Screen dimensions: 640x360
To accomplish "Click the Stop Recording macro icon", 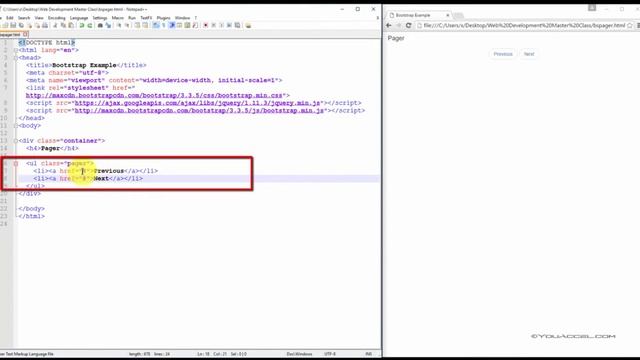I will pyautogui.click(x=213, y=25).
